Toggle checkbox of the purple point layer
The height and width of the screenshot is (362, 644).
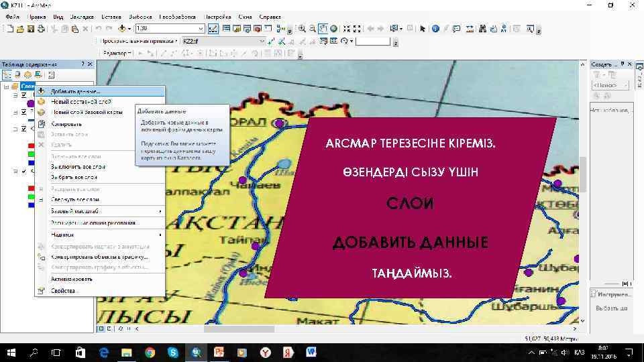pyautogui.click(x=24, y=95)
